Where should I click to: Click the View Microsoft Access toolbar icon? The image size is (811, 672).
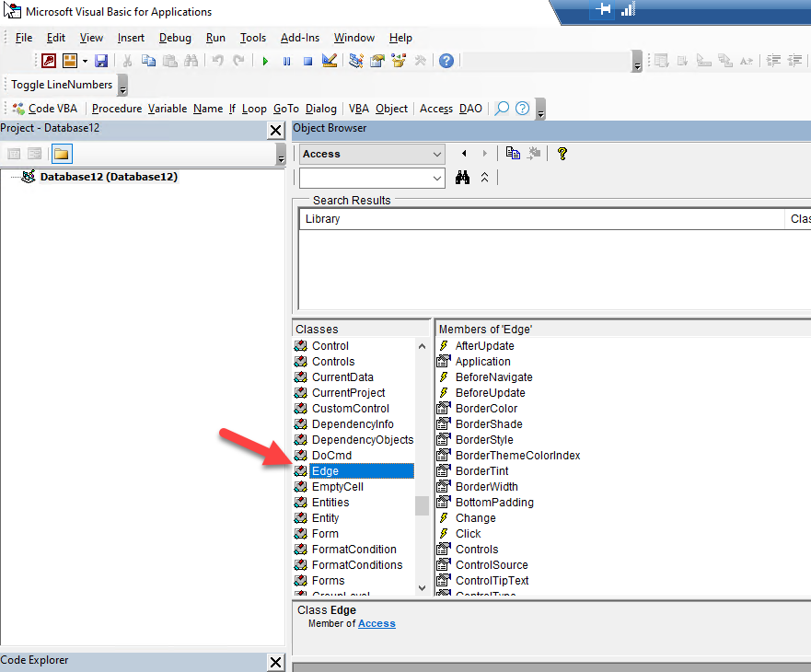49,61
